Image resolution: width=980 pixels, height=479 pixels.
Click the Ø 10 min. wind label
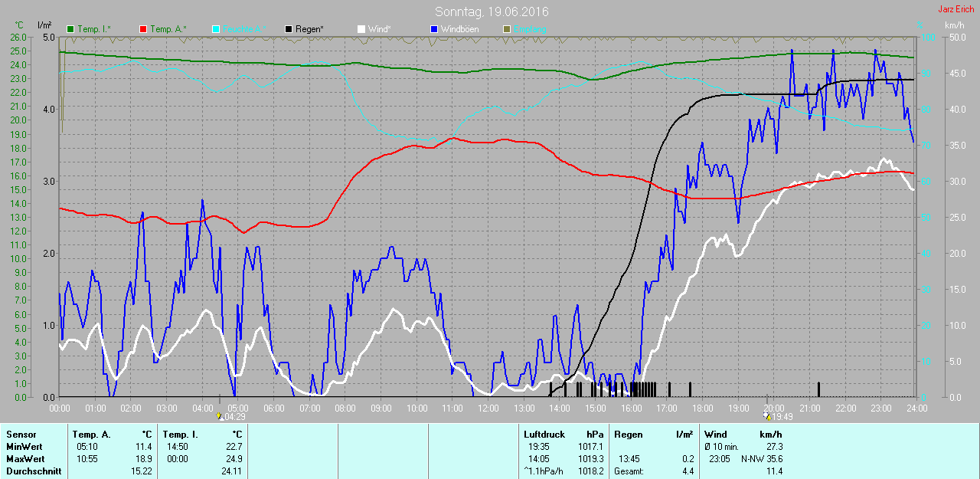tap(721, 447)
